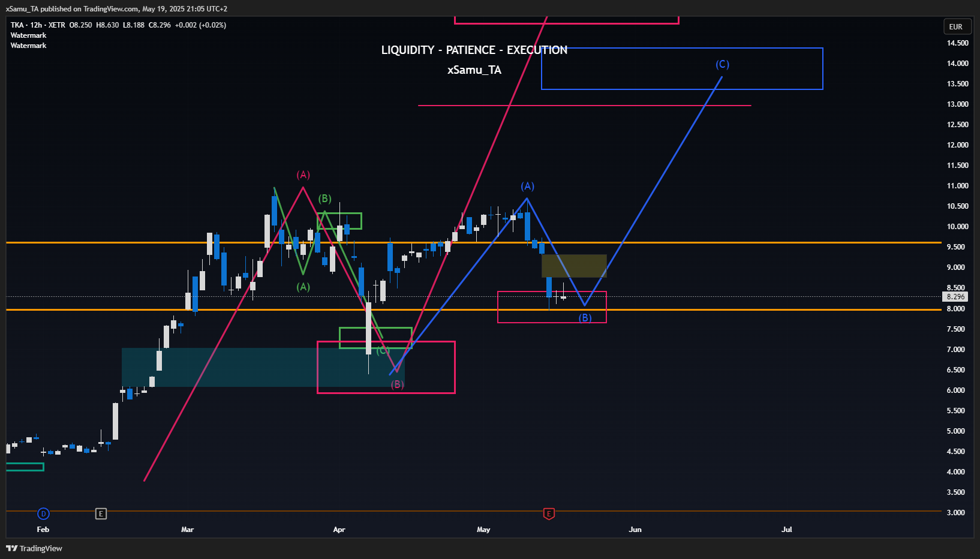Click the Feb label on time axis
The height and width of the screenshot is (559, 980).
[43, 530]
